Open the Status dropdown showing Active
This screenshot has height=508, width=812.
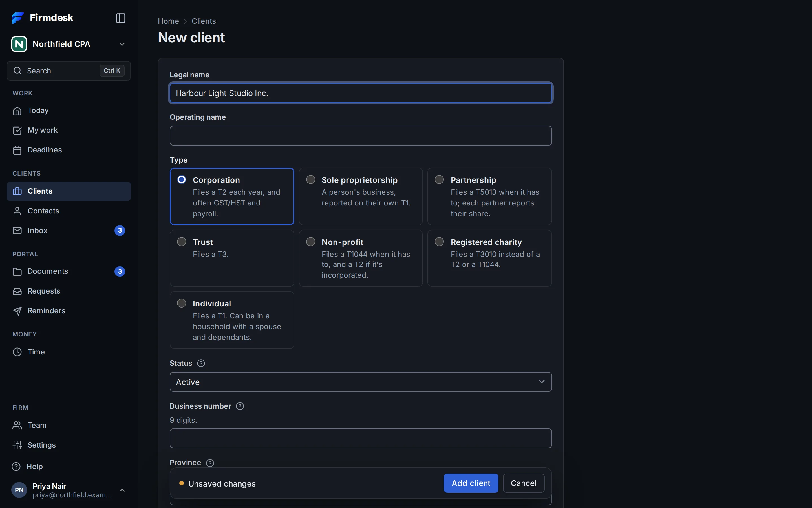(361, 382)
